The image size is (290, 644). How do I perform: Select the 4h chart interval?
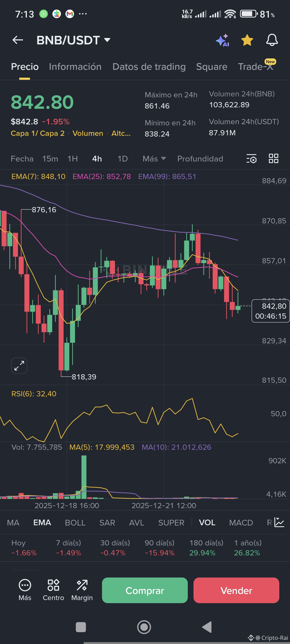coord(97,159)
